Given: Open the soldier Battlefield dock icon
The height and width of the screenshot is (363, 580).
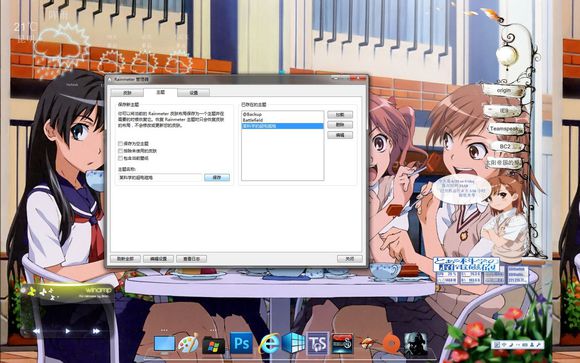Looking at the screenshot, I should click(415, 344).
